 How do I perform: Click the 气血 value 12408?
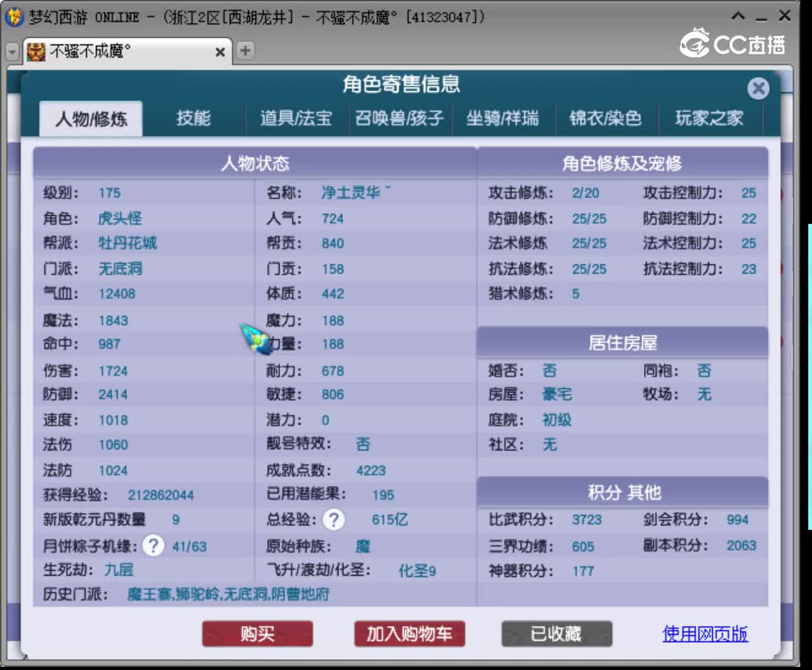pyautogui.click(x=117, y=294)
